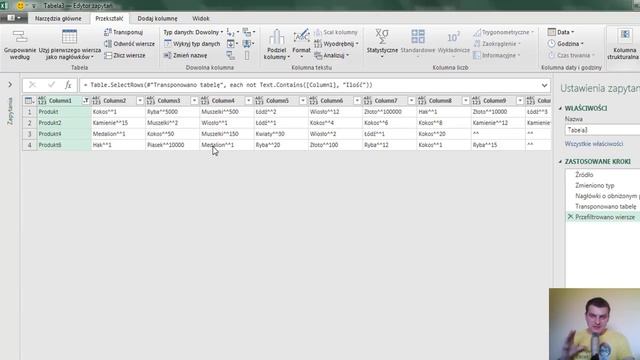
Task: Confirm formula with checkmark icon
Action: [x=51, y=85]
